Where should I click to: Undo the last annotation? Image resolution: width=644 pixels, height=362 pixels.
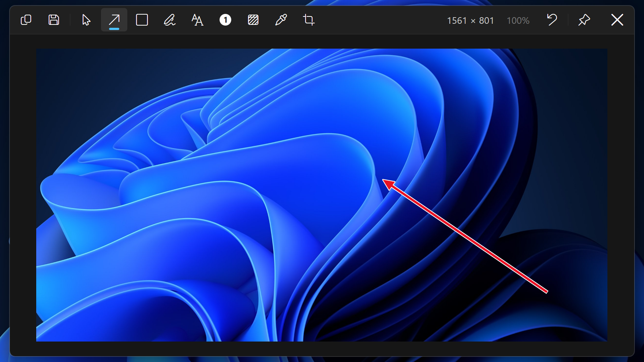click(x=552, y=20)
